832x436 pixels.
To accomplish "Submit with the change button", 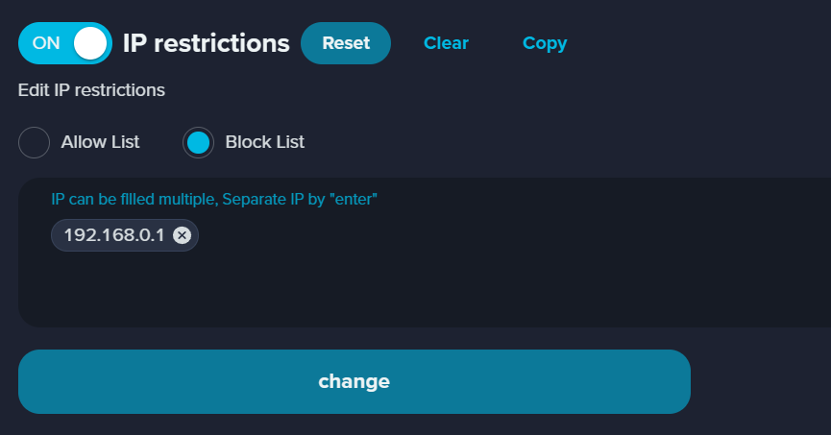I will tap(354, 381).
